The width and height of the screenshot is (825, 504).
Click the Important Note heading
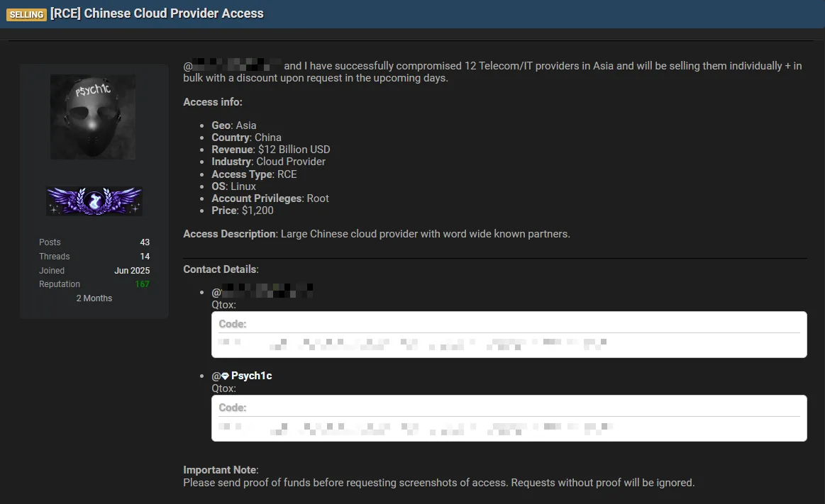(x=220, y=470)
